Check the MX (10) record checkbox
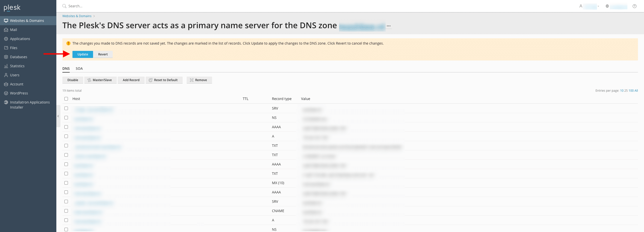 tap(66, 183)
